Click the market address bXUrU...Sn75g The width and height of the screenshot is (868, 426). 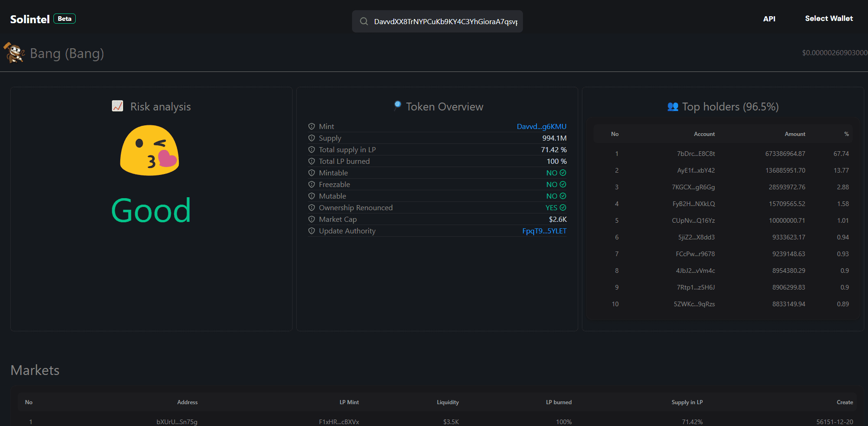coord(177,422)
